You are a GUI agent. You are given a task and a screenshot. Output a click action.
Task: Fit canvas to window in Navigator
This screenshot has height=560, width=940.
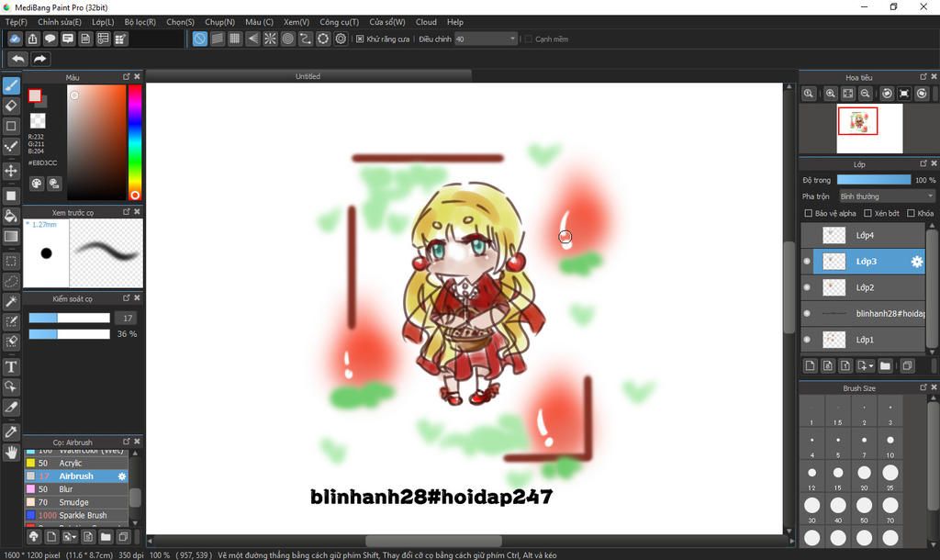pos(847,94)
